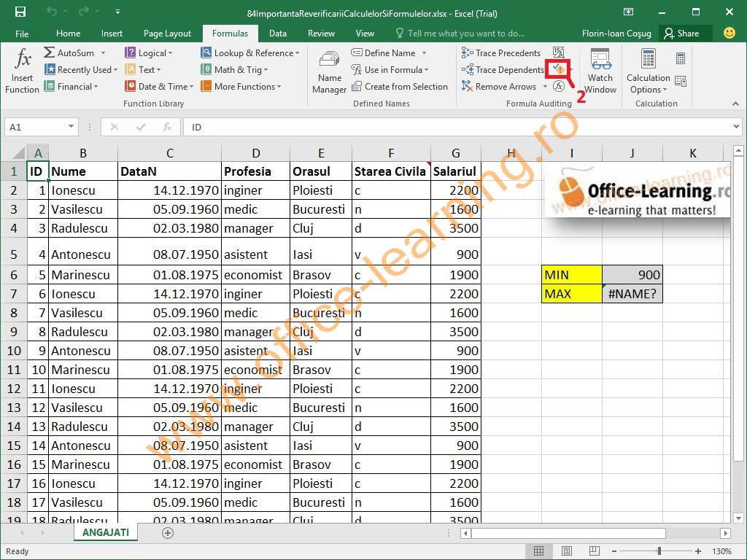Click the Remove Arrows icon
Viewport: 747px width, 560px height.
coord(468,86)
